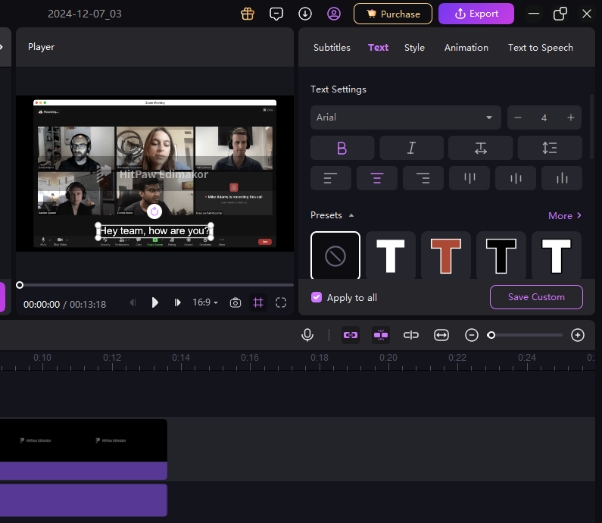Switch to the Style tab

click(414, 48)
